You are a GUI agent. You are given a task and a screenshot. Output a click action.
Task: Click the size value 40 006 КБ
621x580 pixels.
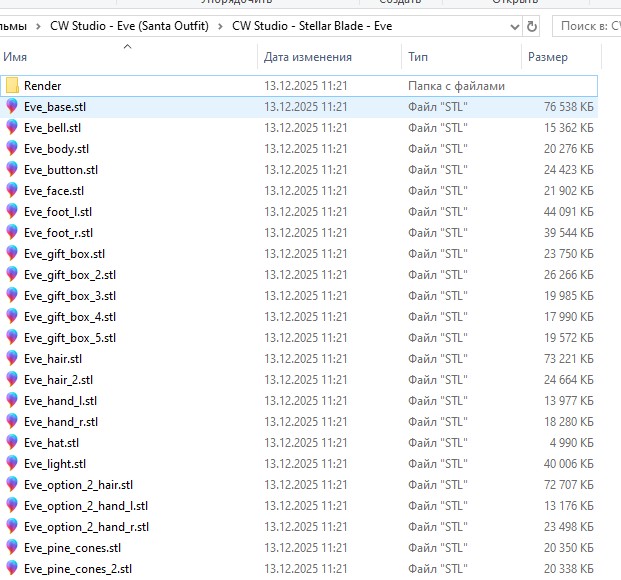tap(568, 464)
